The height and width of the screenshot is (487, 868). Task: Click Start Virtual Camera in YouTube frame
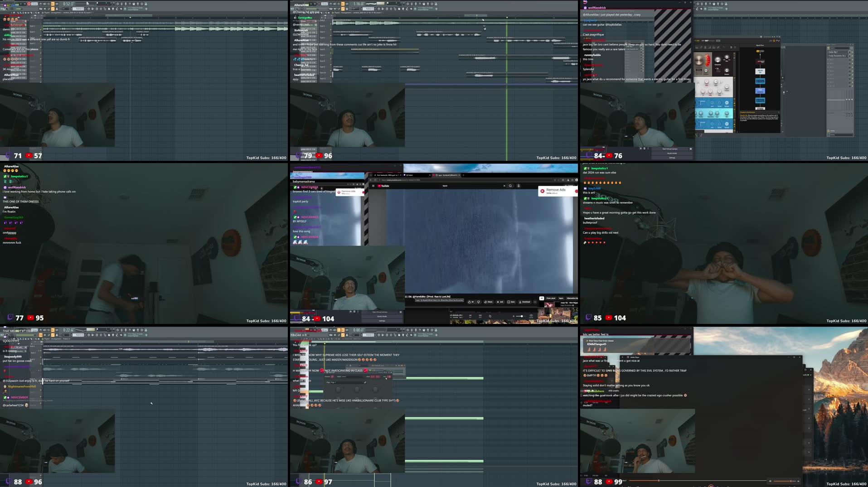tap(380, 312)
